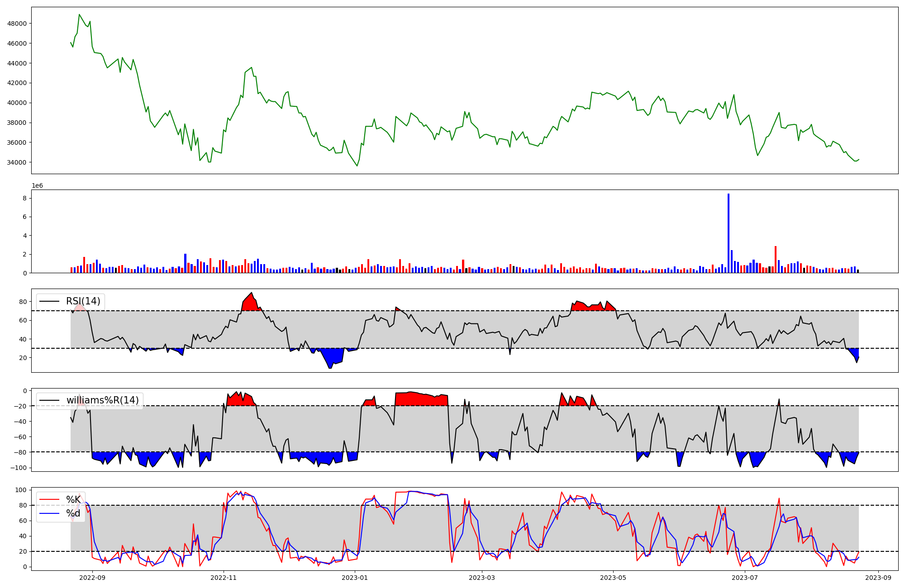Image resolution: width=905 pixels, height=588 pixels.
Task: Click the 2022-09 date tick label
Action: (x=92, y=578)
